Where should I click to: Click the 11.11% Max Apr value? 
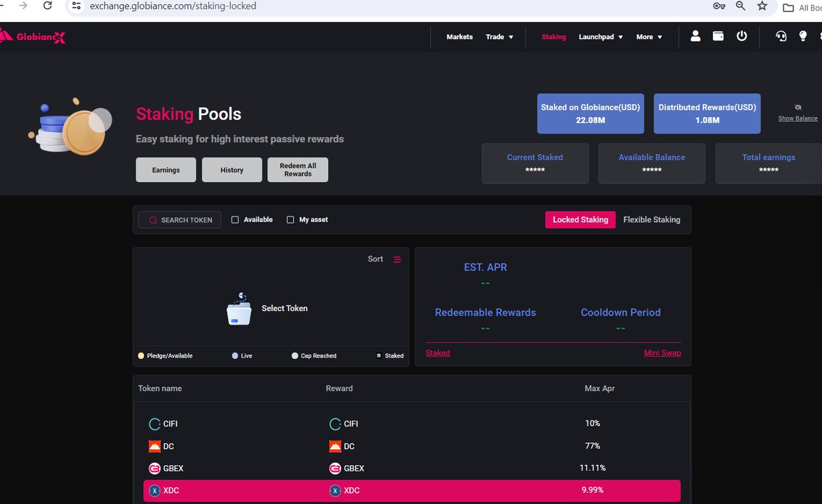coord(593,468)
